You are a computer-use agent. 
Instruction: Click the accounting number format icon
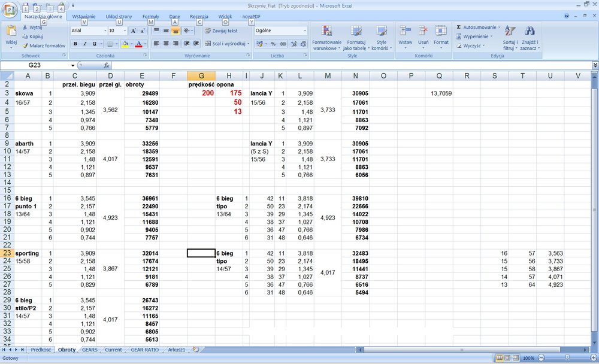(x=259, y=44)
